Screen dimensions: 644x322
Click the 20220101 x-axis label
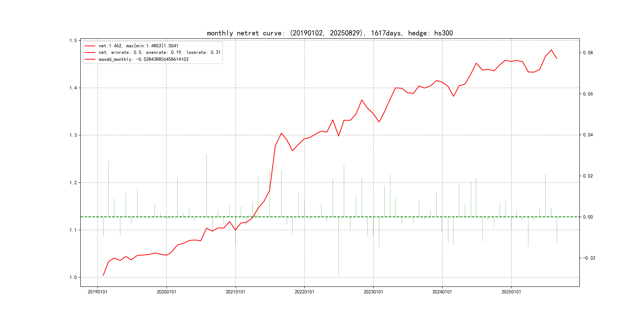[304, 292]
